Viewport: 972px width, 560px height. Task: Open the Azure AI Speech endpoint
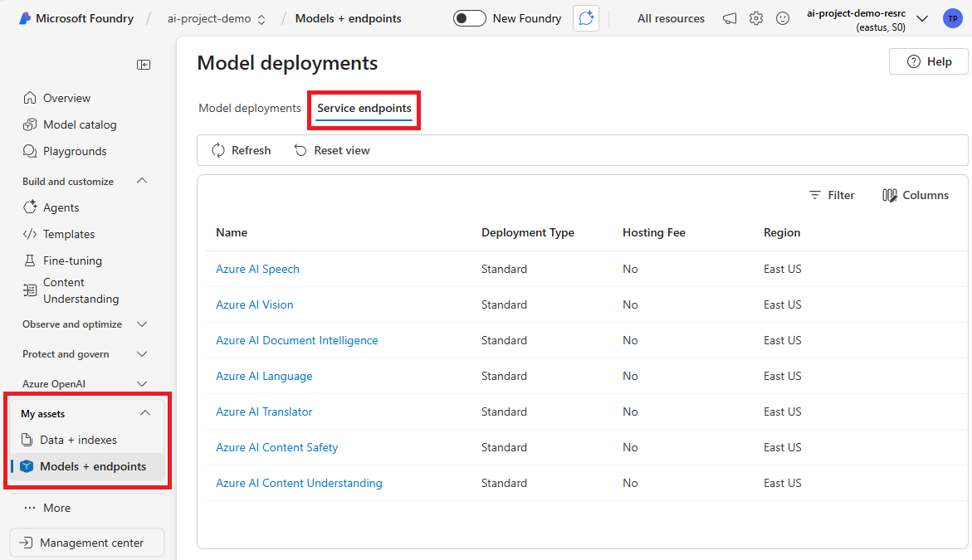[257, 269]
